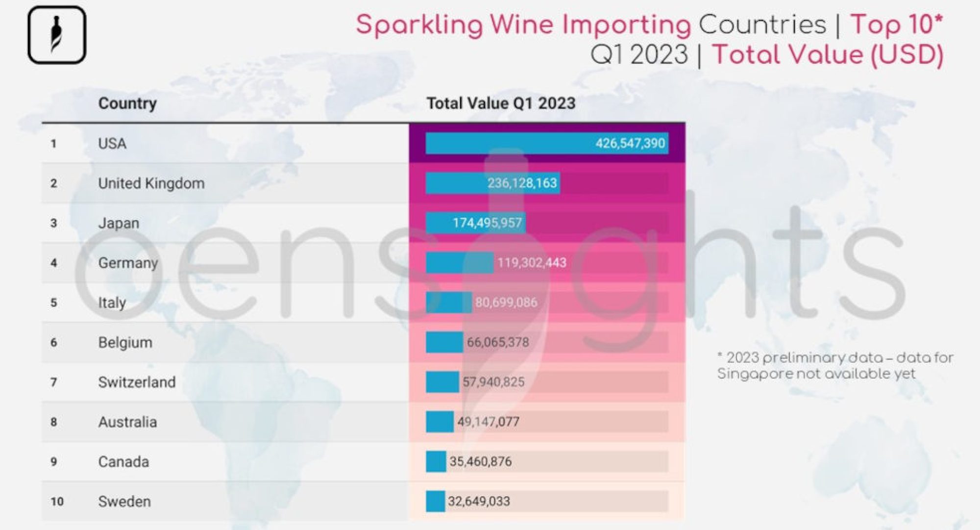Select the Country column header
This screenshot has width=980, height=530.
click(x=127, y=103)
